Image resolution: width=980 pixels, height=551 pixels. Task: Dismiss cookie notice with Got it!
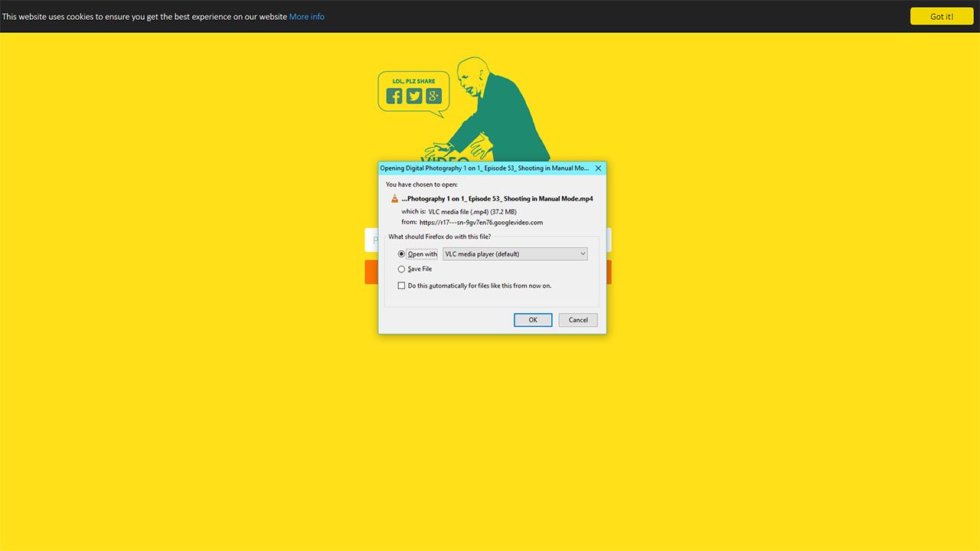pyautogui.click(x=942, y=16)
